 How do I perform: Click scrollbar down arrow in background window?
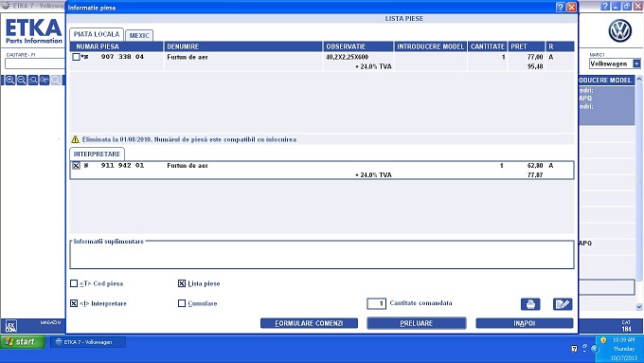639,307
